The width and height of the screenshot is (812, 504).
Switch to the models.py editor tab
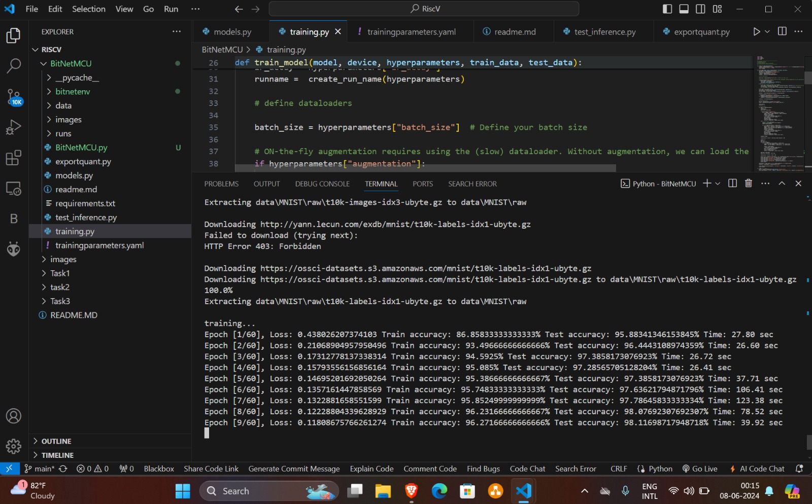pyautogui.click(x=232, y=32)
